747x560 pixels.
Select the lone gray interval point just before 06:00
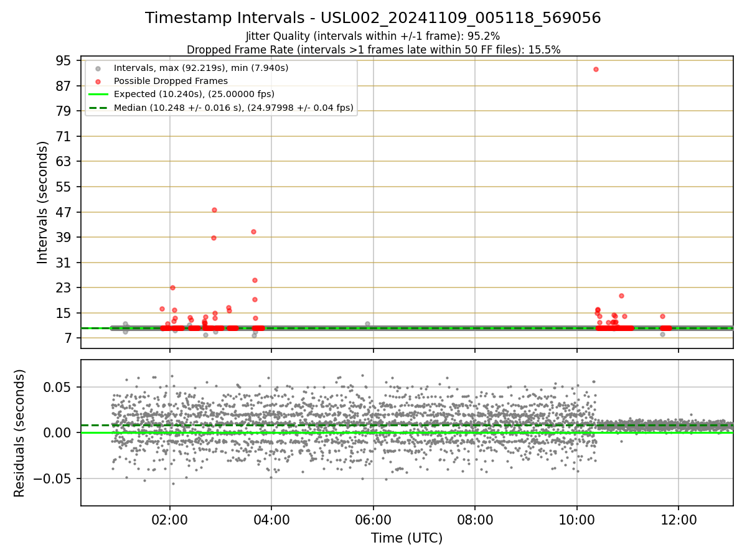point(367,324)
